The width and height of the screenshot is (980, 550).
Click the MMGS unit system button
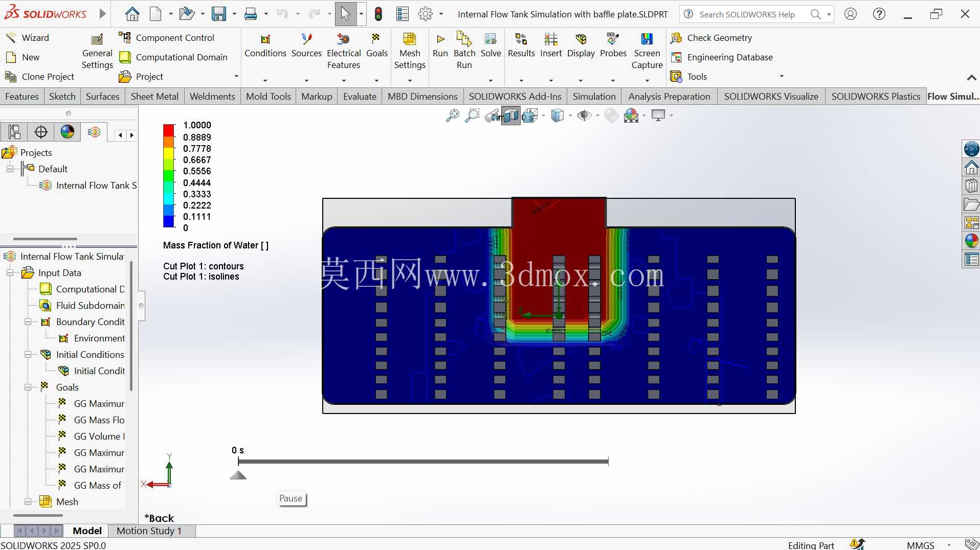(x=920, y=545)
